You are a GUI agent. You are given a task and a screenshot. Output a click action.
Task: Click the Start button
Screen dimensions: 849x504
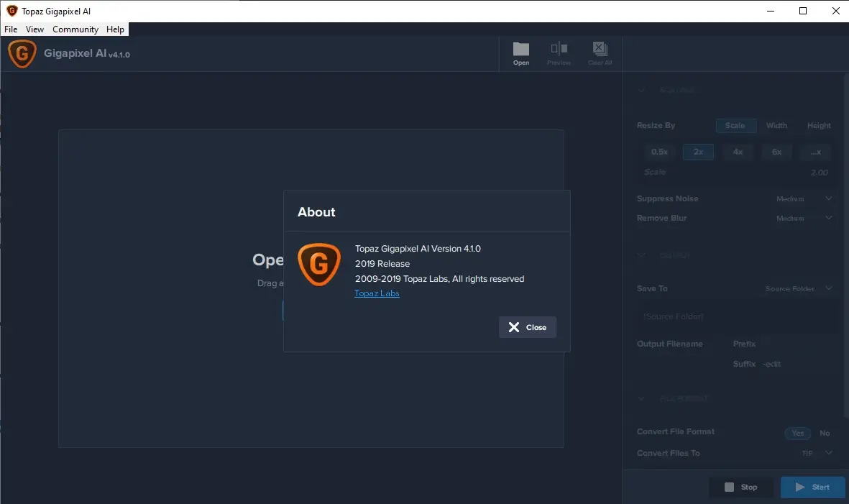click(x=812, y=487)
